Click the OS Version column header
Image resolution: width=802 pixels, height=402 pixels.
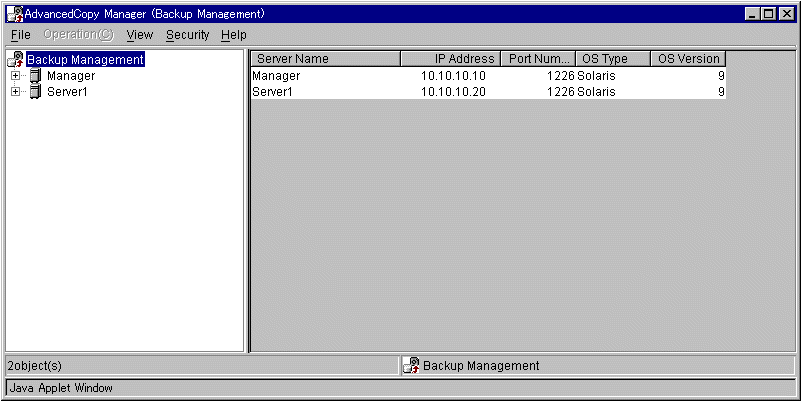[688, 59]
